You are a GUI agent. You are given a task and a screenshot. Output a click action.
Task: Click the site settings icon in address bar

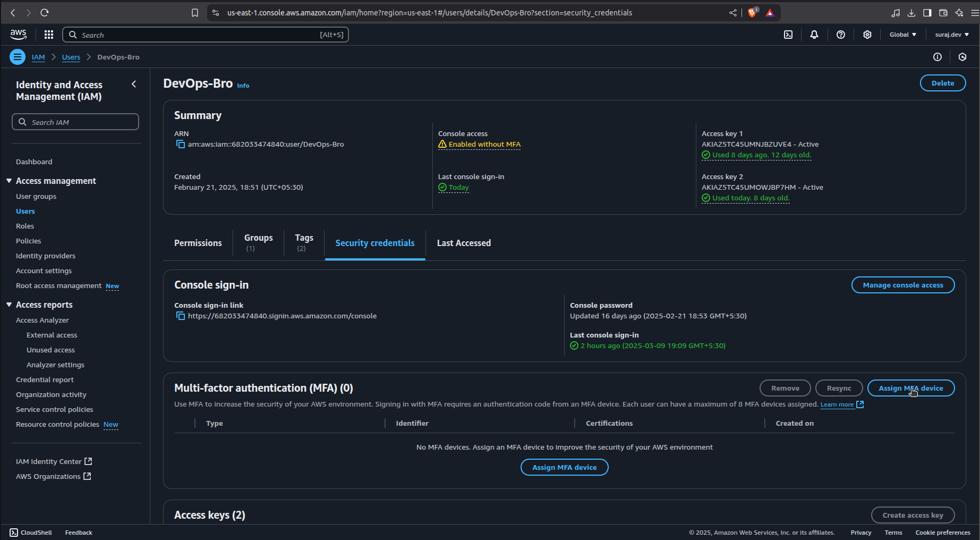(216, 13)
